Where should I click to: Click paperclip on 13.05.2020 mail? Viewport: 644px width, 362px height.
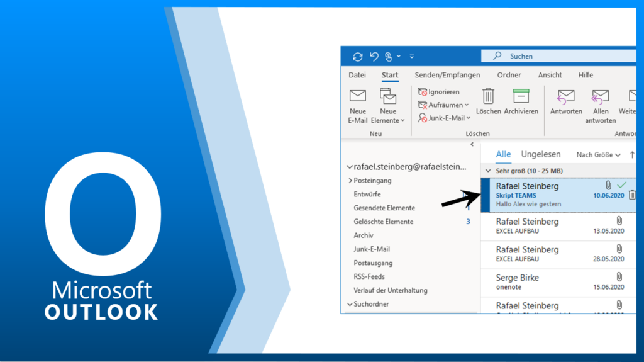(x=619, y=220)
